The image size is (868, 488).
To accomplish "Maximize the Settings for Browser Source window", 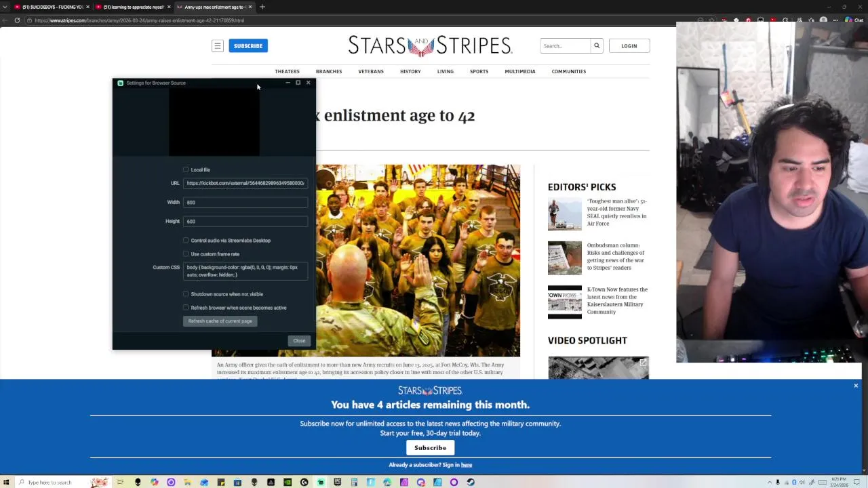I will click(x=298, y=83).
